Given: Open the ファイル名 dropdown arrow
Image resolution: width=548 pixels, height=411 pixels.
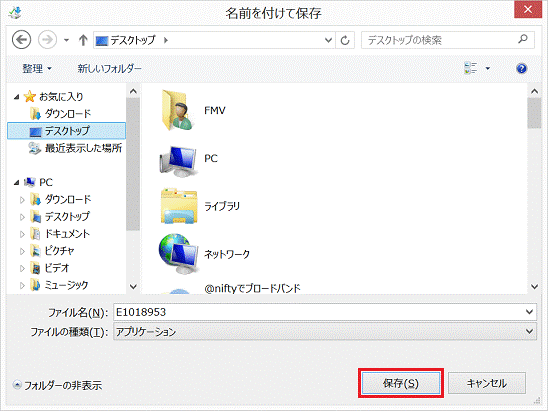Looking at the screenshot, I should tap(530, 312).
